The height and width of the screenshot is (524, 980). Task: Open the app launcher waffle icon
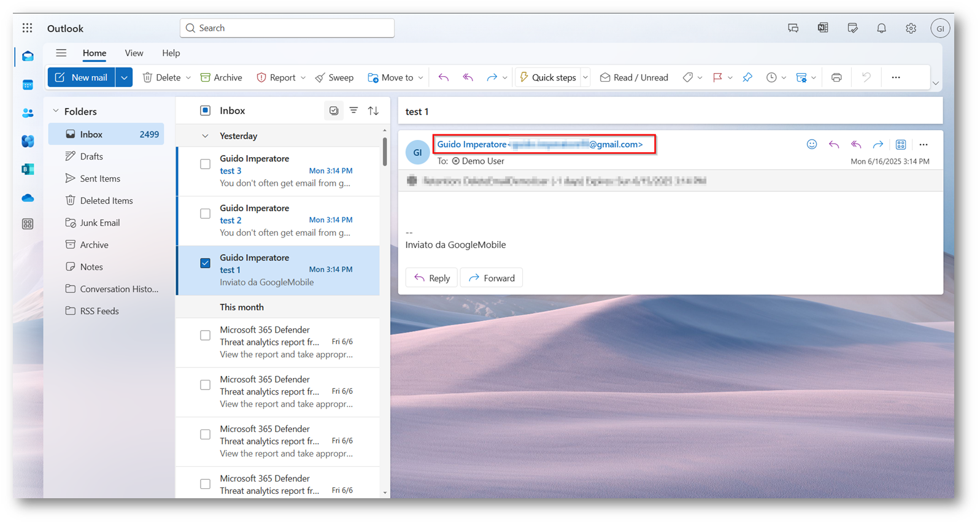click(27, 28)
